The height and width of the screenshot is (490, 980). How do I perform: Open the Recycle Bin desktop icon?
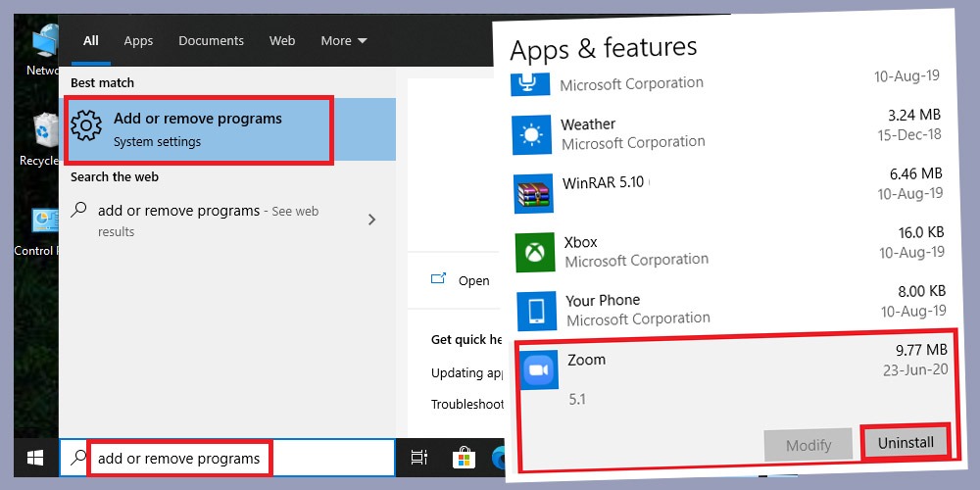click(x=41, y=139)
